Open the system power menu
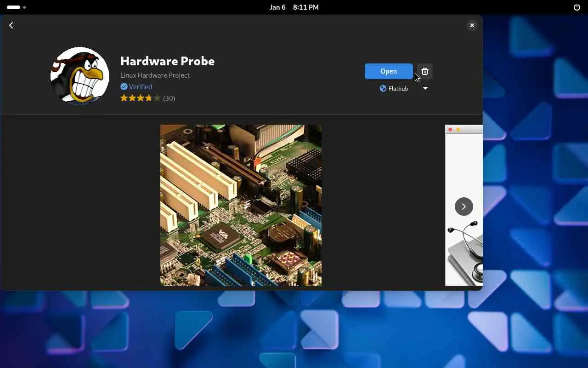 point(577,7)
